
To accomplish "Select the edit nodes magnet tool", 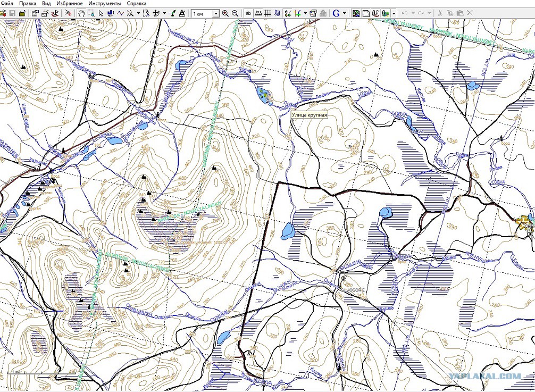I will (111, 13).
